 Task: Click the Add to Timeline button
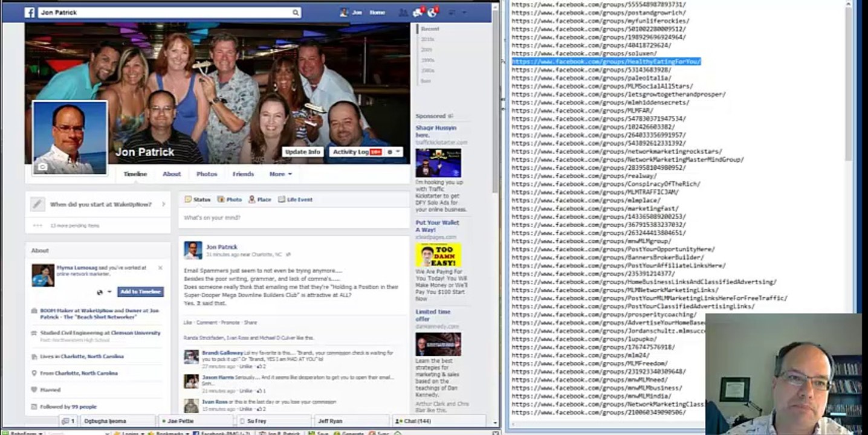[140, 292]
